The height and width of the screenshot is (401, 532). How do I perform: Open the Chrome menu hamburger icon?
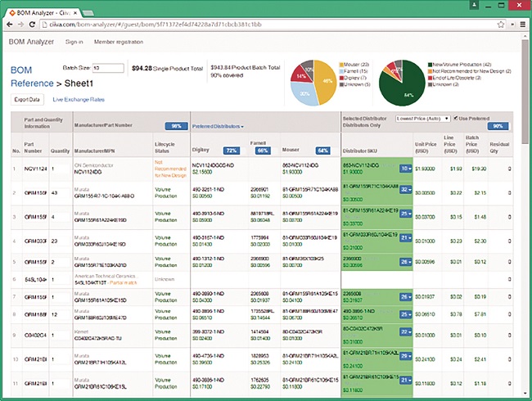(523, 25)
